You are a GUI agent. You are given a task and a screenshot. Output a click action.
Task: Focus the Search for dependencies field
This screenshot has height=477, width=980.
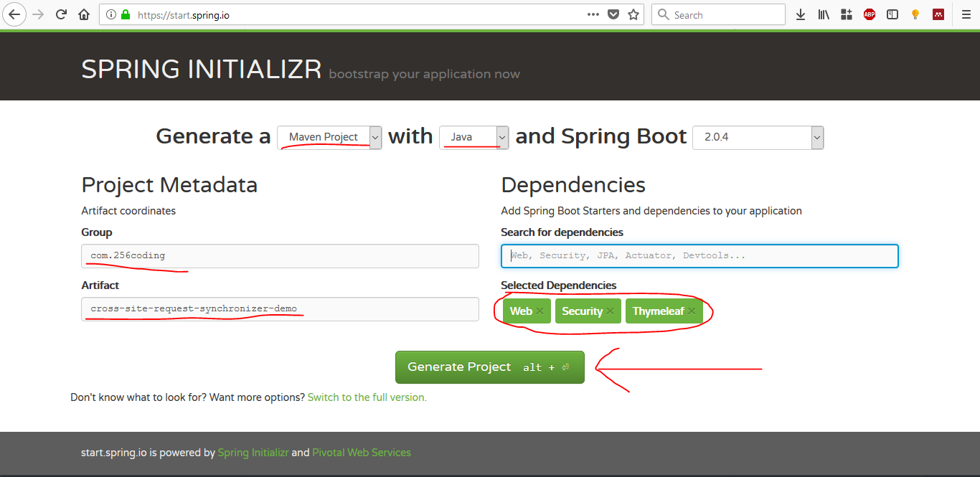699,256
